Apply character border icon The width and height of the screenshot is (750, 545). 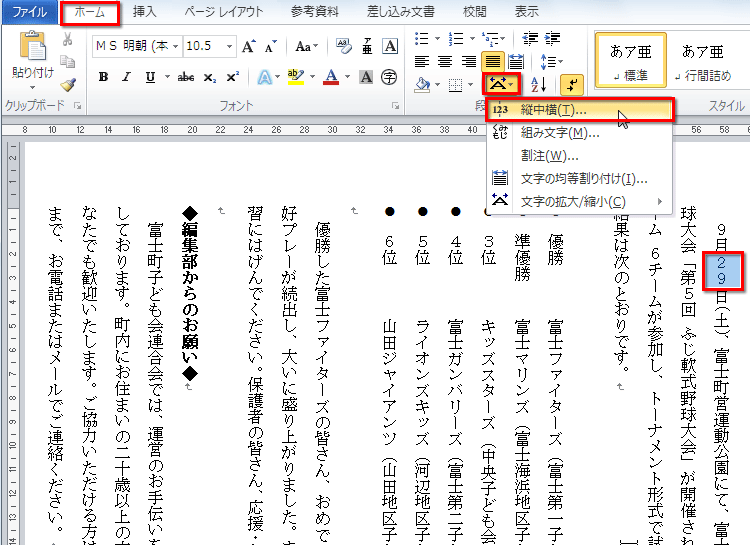[390, 46]
